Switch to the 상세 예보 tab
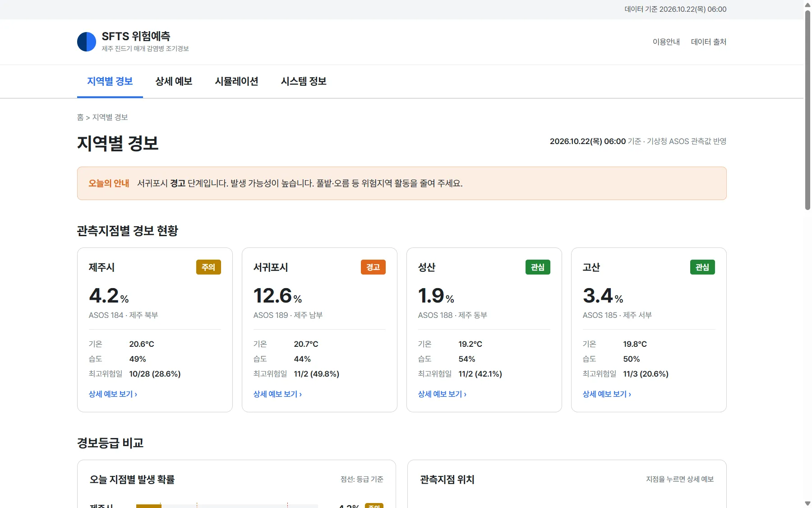 point(174,81)
